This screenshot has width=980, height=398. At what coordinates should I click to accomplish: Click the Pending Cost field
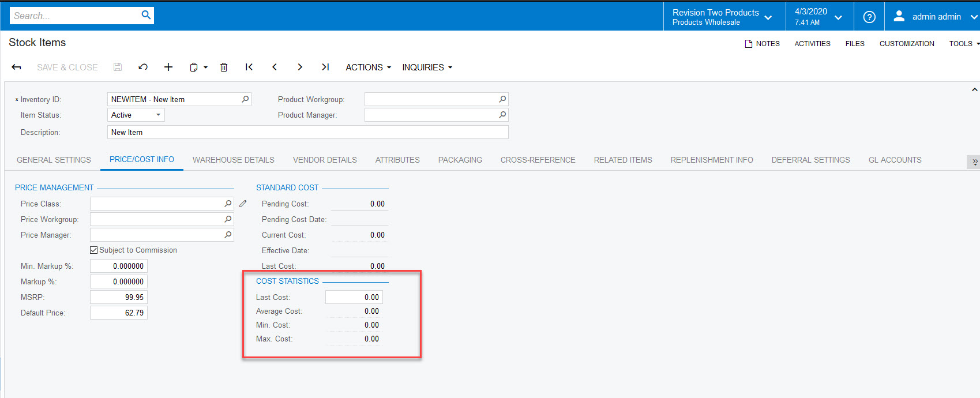click(359, 204)
